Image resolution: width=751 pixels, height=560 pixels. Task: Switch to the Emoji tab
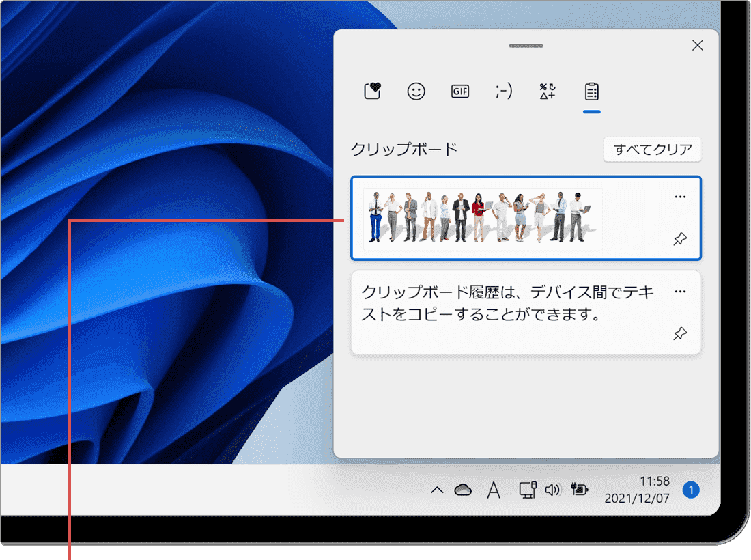[x=416, y=91]
